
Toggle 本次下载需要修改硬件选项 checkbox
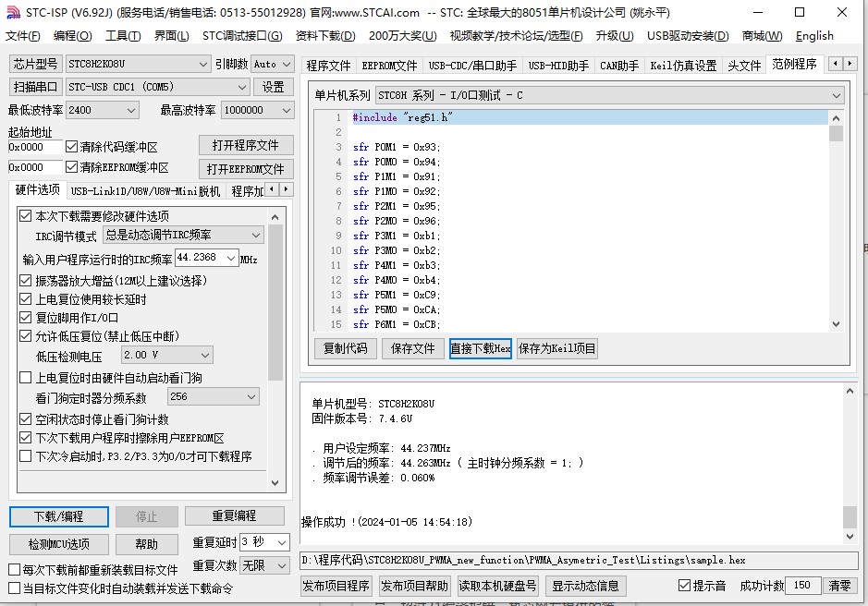(x=26, y=216)
